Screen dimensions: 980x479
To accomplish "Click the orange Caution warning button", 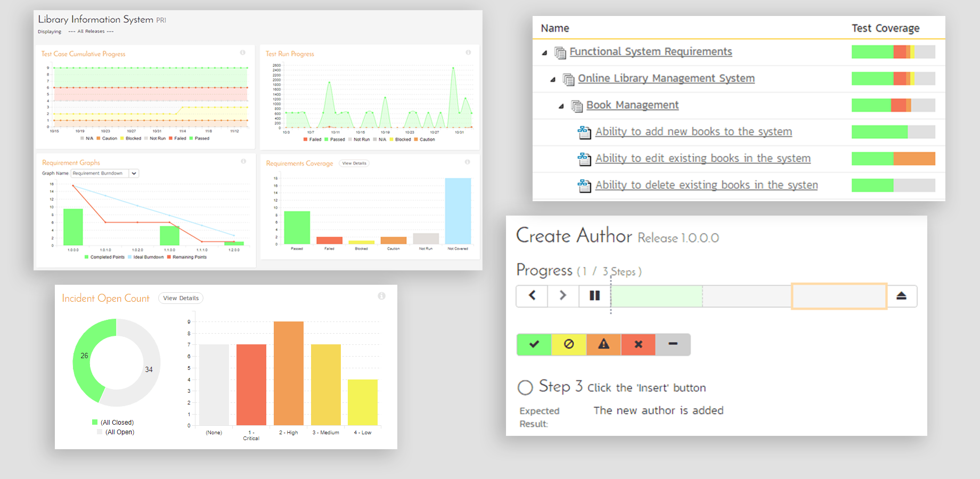I will pyautogui.click(x=603, y=344).
